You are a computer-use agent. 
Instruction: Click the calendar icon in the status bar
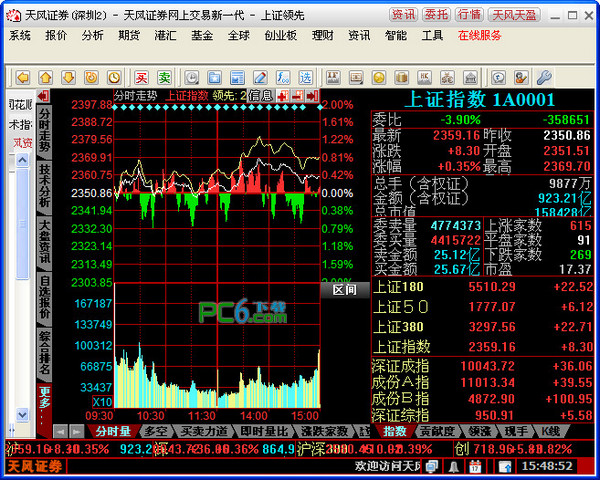[x=475, y=466]
